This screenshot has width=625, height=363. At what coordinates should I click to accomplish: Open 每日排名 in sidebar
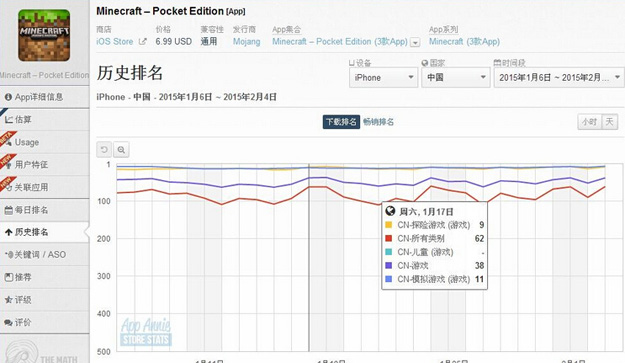click(45, 210)
